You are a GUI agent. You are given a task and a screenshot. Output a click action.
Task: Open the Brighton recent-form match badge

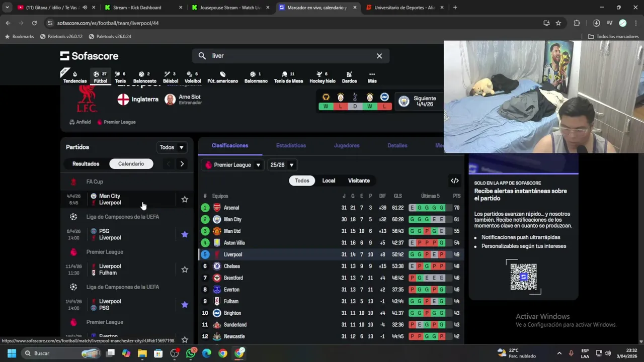pos(384,101)
